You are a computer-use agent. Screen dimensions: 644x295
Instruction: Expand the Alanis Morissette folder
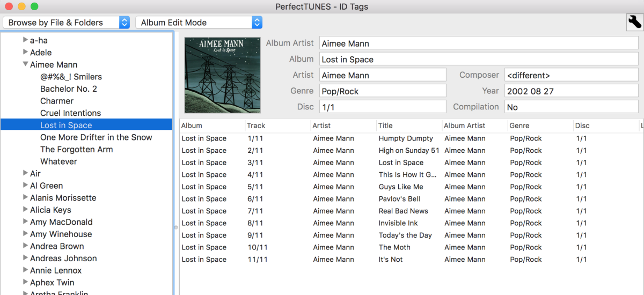pos(25,197)
